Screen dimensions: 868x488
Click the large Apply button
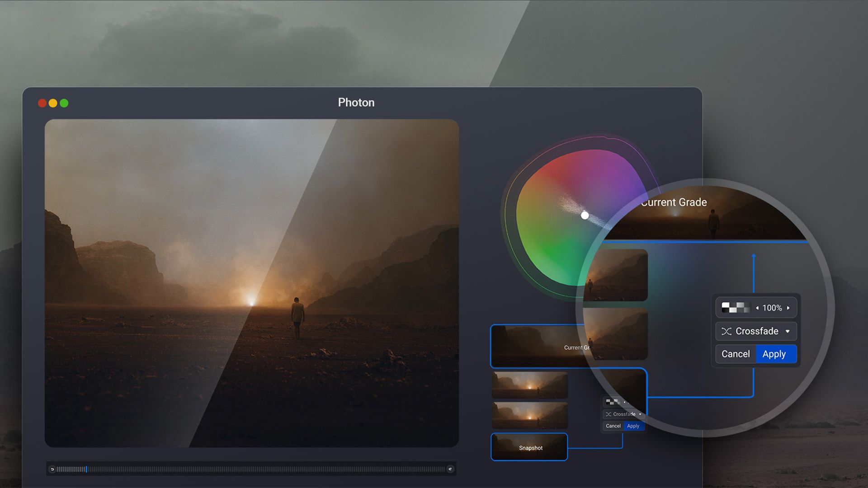[775, 354]
